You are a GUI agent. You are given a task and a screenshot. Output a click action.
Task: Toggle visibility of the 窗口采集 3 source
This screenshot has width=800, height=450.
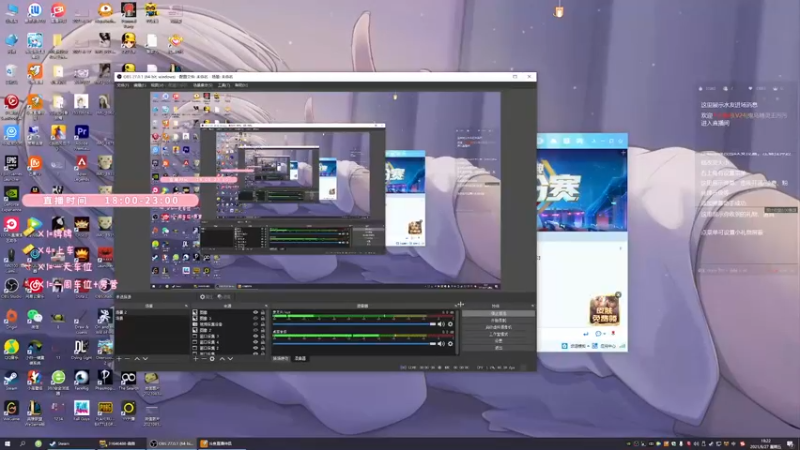[256, 336]
